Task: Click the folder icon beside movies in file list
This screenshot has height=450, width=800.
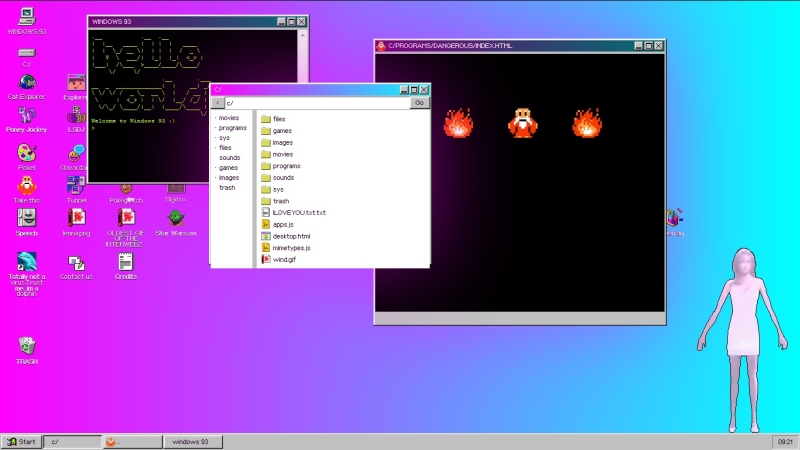Action: (266, 154)
